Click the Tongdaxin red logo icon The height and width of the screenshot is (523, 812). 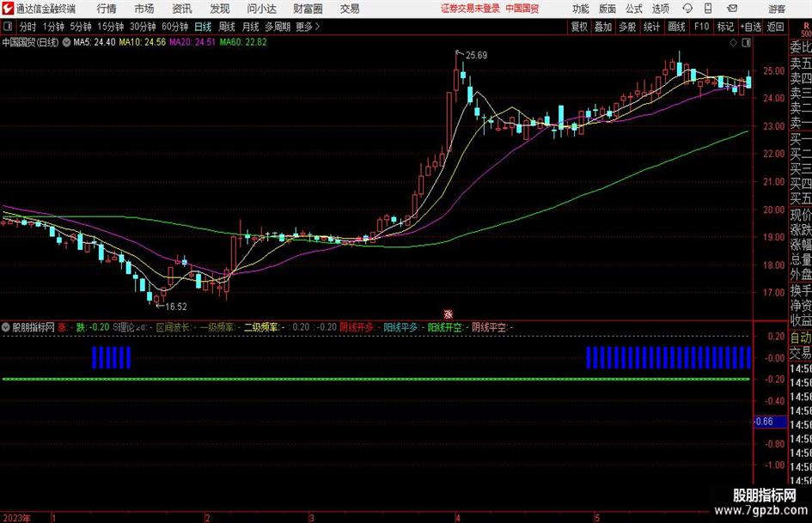(x=7, y=9)
